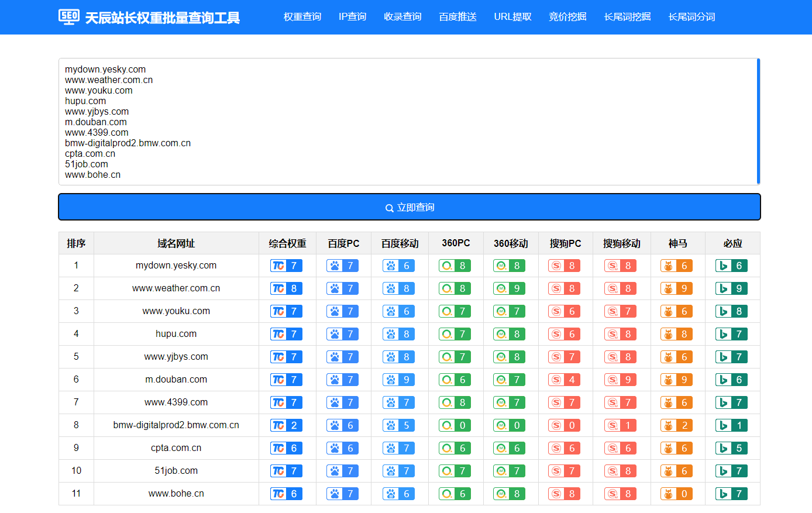Go to 长尾词挖掘 tool
The height and width of the screenshot is (513, 812).
tap(627, 17)
